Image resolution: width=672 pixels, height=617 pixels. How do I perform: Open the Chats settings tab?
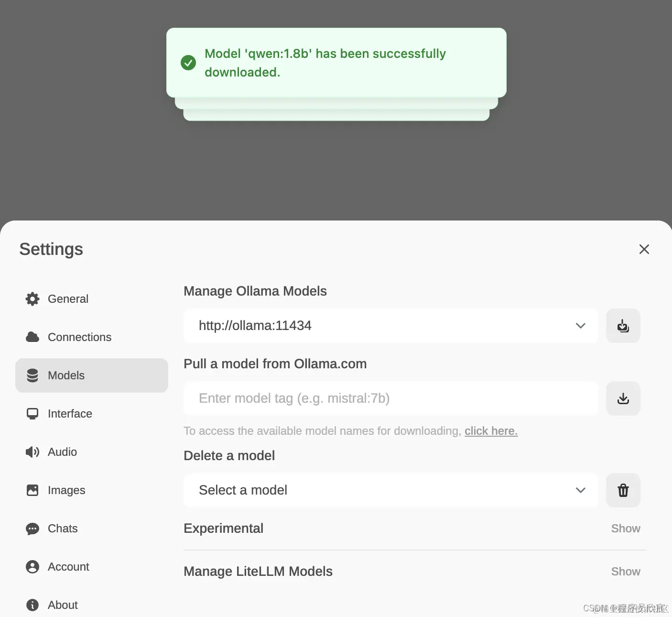coord(91,529)
